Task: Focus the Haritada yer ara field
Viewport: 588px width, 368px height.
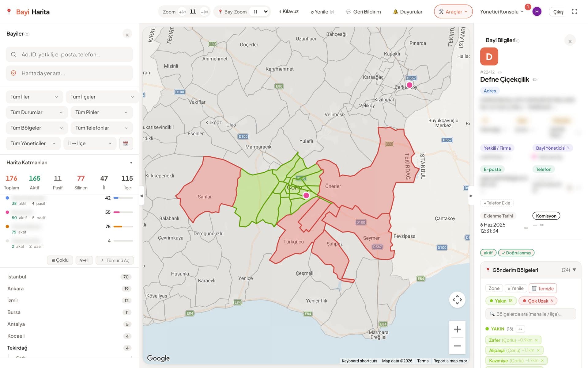Action: (70, 73)
